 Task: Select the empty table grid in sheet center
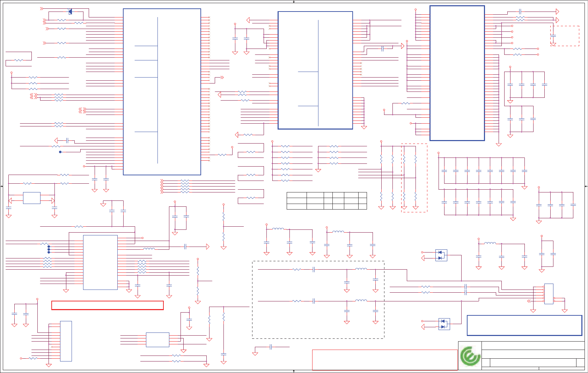pos(327,201)
